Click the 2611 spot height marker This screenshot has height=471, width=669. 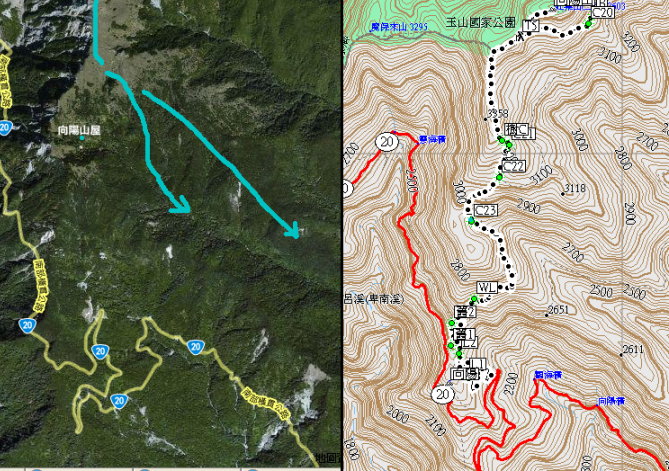click(x=633, y=349)
